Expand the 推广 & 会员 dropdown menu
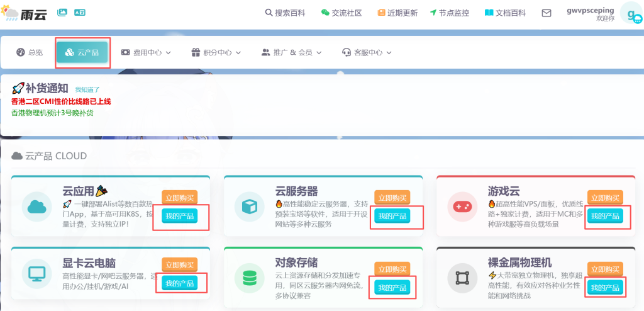The width and height of the screenshot is (644, 311). pos(292,52)
